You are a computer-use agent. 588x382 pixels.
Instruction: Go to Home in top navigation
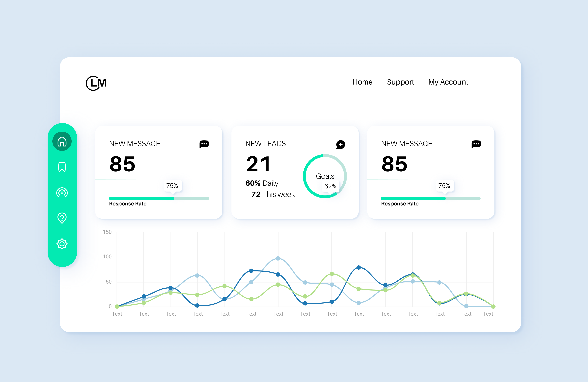pos(362,82)
